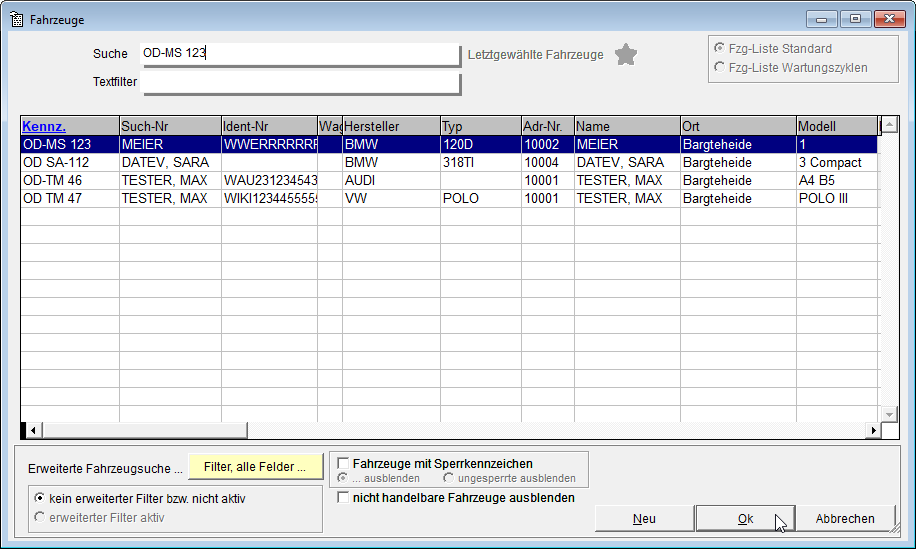Click into the Textfilter input field
916x549 pixels.
coord(300,82)
